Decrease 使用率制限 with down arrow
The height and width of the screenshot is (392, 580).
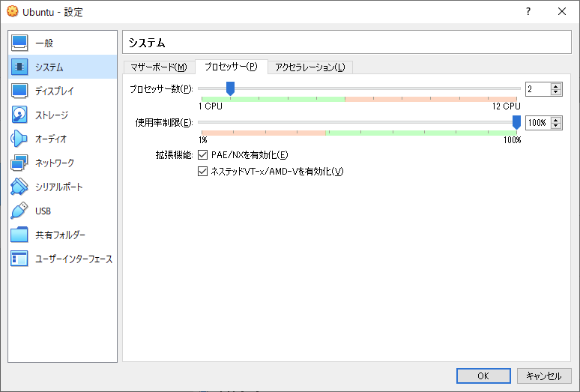tap(555, 125)
